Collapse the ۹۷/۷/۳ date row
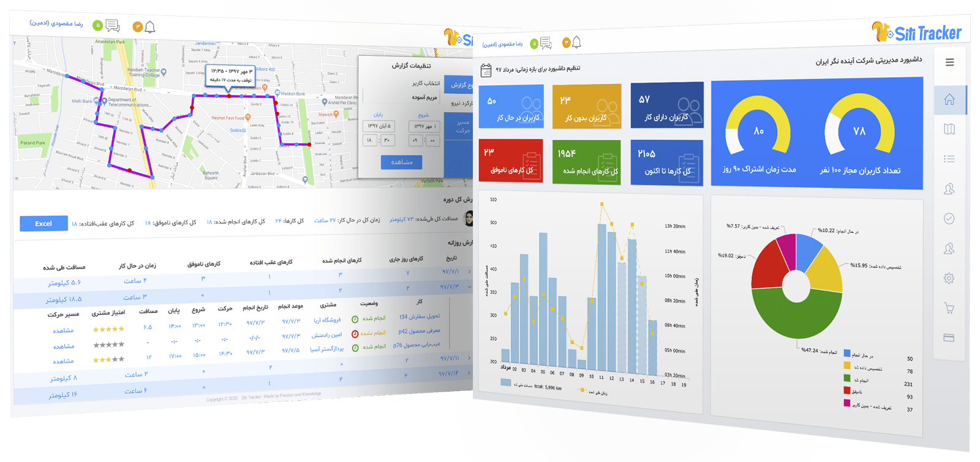 [x=470, y=287]
